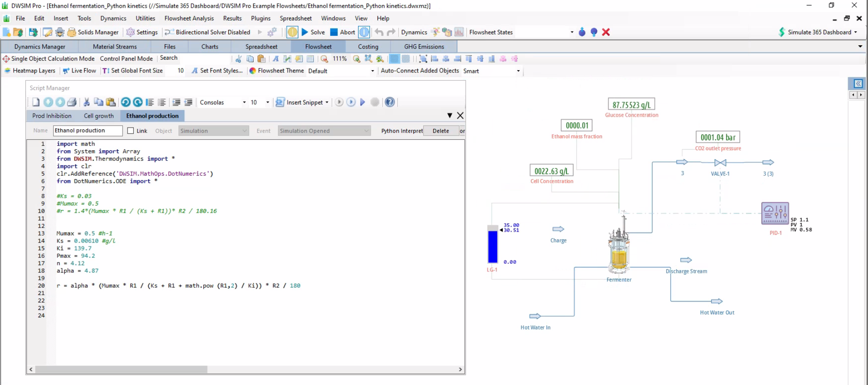Open the script font size 10 dropdown
Screen dimensions: 868x385
268,102
